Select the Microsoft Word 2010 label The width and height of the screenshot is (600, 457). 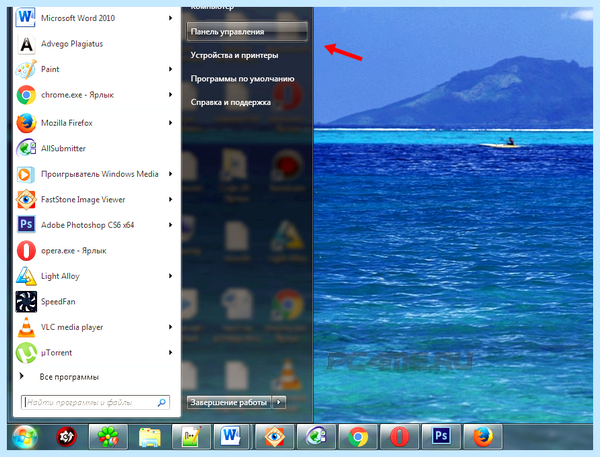click(x=78, y=18)
